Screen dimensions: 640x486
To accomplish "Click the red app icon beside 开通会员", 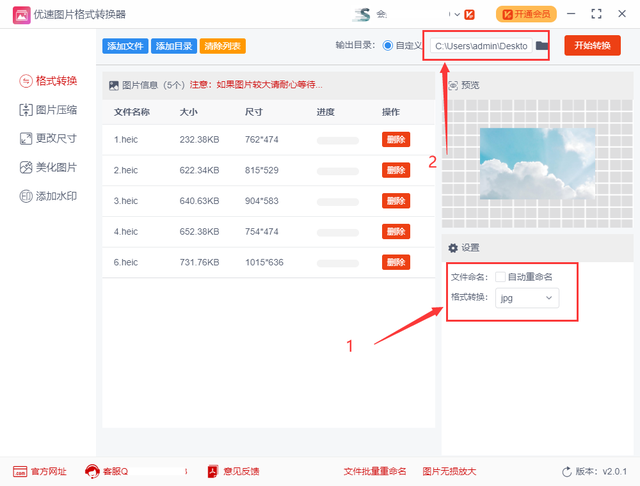I will pyautogui.click(x=469, y=15).
